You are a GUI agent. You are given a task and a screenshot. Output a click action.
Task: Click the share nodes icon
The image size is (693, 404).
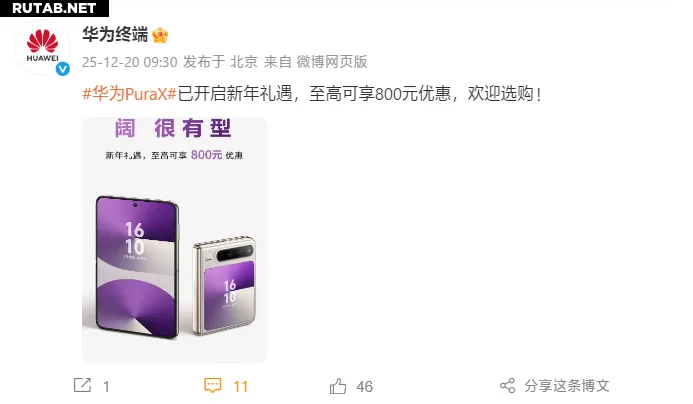point(507,385)
